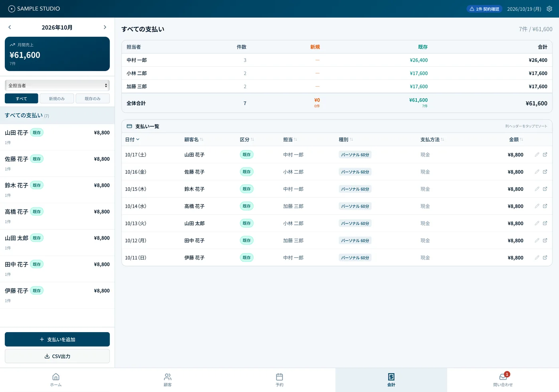
Task: Click edit pencil for 10/13 山田 太郎 row
Action: click(537, 223)
